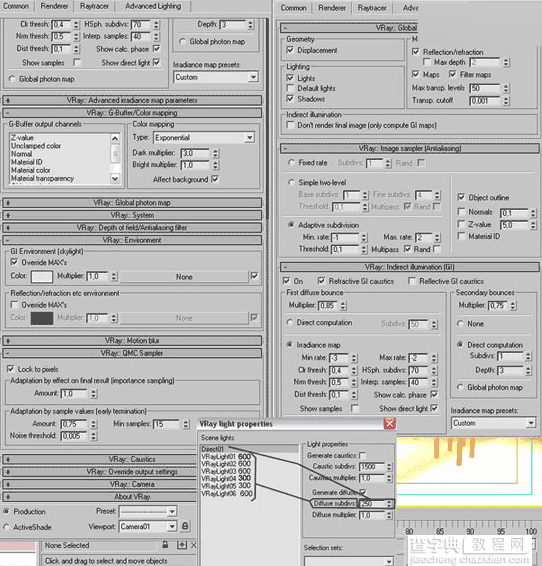Click the Max transp. levels field showing 50

[485, 88]
